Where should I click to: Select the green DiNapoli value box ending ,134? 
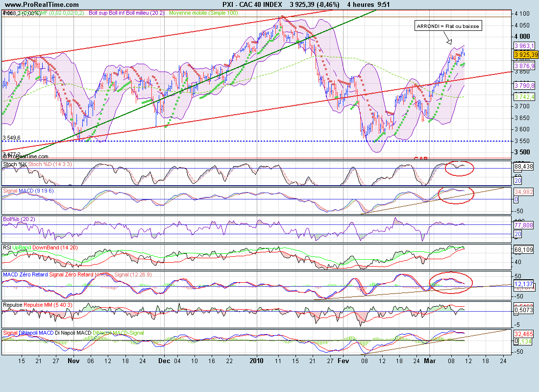point(526,341)
